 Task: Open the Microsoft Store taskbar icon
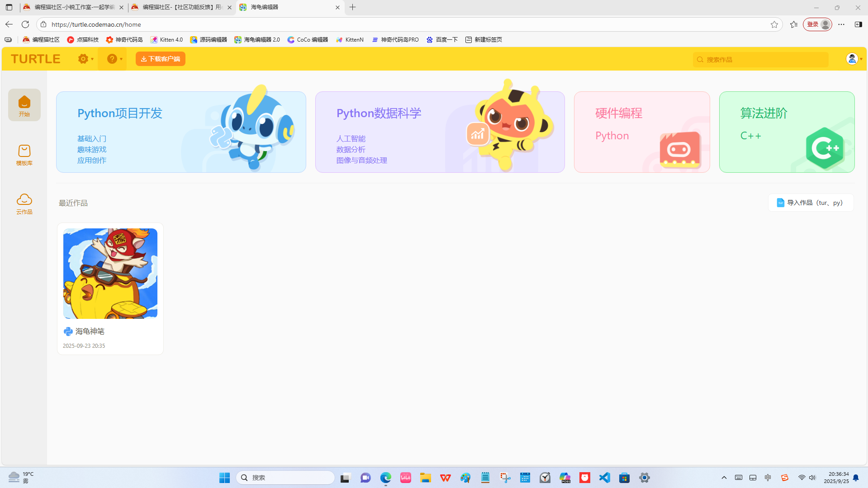pyautogui.click(x=625, y=478)
